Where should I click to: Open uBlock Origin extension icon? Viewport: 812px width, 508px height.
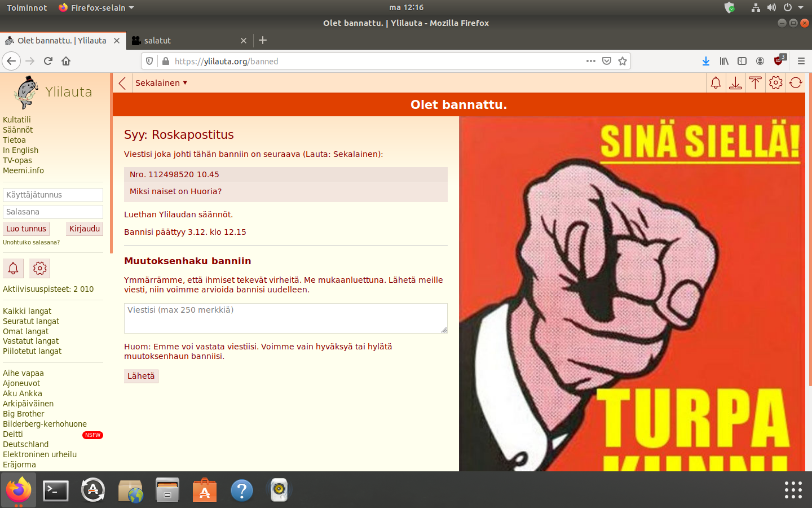click(779, 61)
